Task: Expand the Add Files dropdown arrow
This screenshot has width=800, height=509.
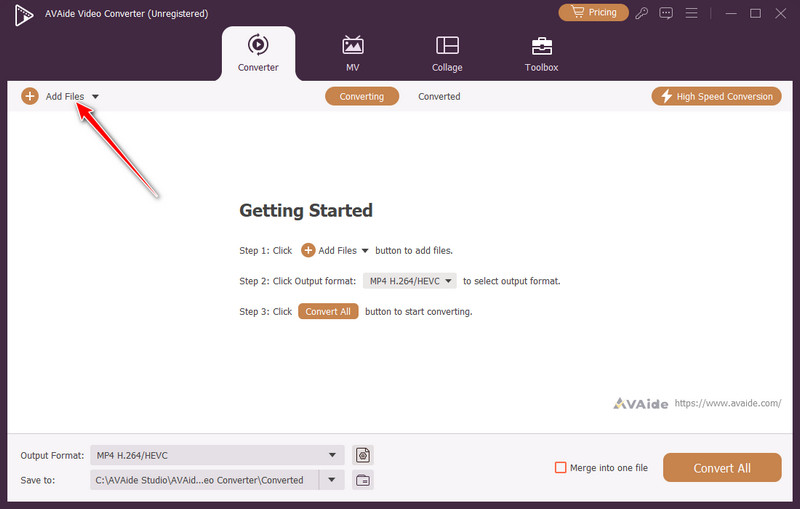Action: pos(95,97)
